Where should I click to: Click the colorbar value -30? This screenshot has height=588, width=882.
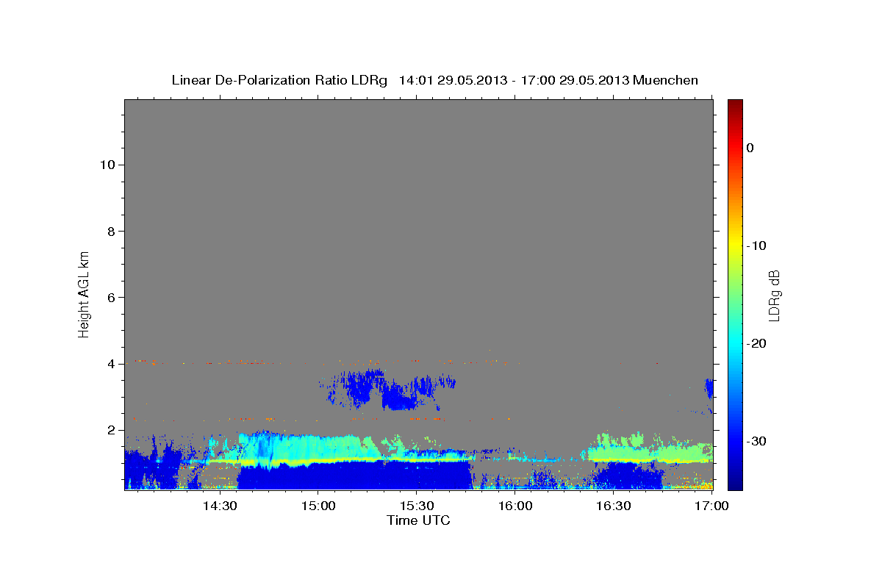click(x=756, y=441)
